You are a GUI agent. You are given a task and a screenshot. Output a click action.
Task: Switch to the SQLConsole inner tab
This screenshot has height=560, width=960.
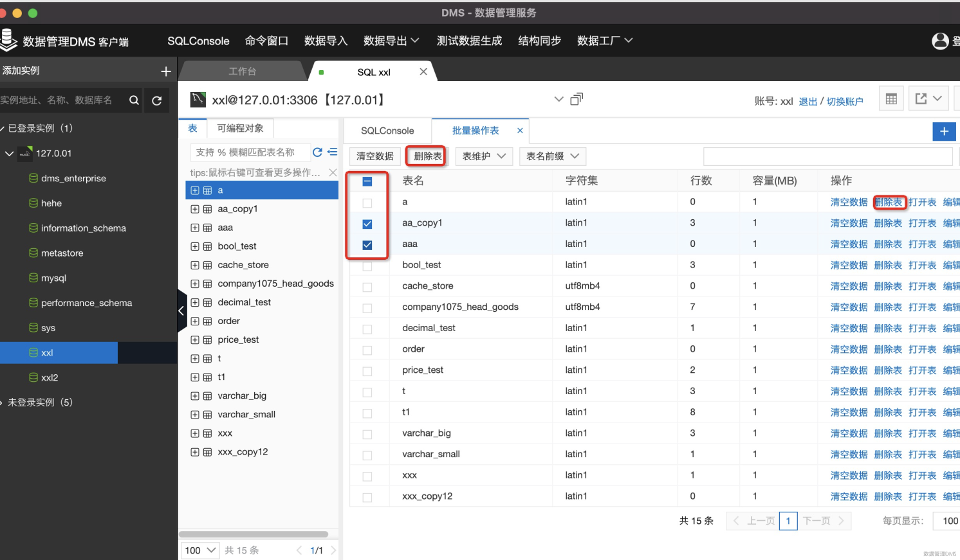(x=387, y=131)
